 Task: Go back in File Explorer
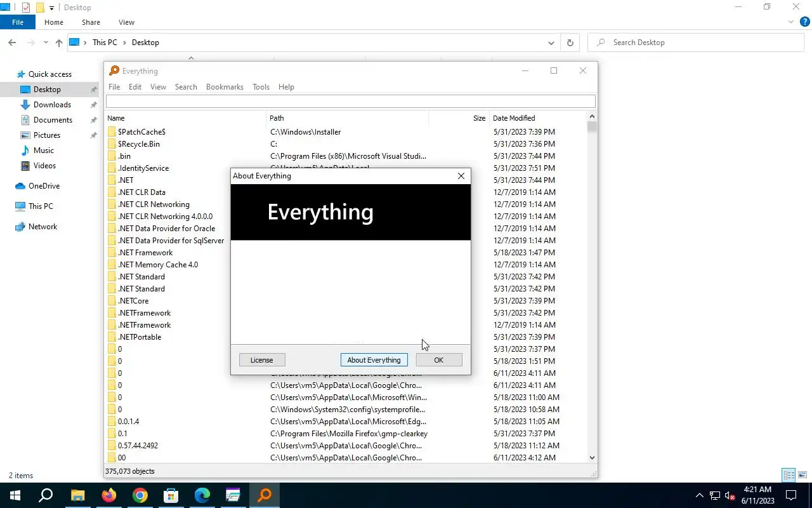12,43
